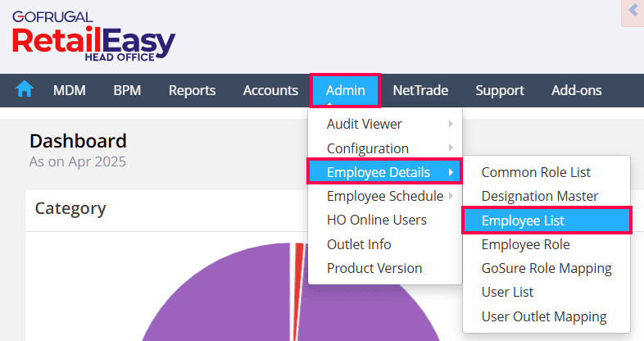Viewport: 644px width, 341px height.
Task: Open HO Online Users
Action: (376, 220)
